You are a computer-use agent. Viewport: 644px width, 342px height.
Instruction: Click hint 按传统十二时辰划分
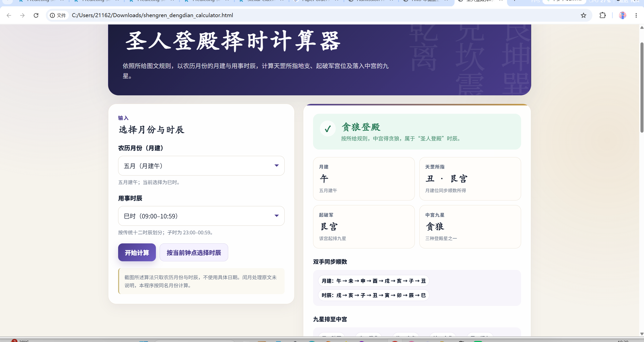pyautogui.click(x=166, y=233)
